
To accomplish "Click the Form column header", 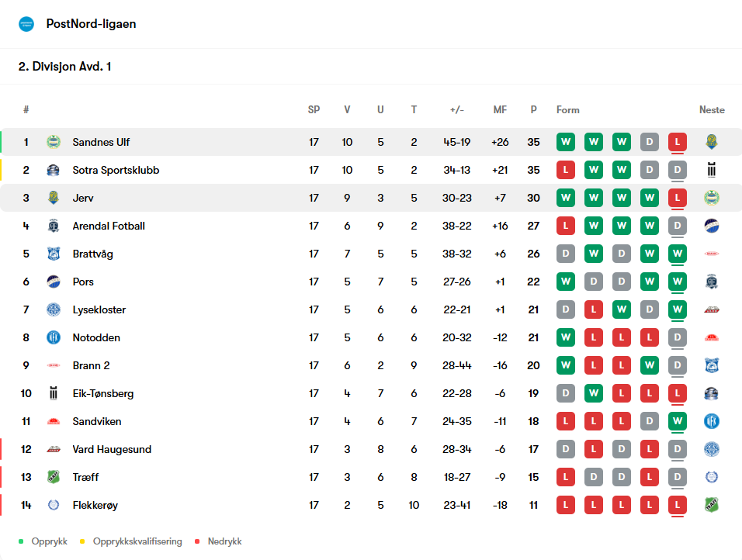I will click(x=567, y=110).
